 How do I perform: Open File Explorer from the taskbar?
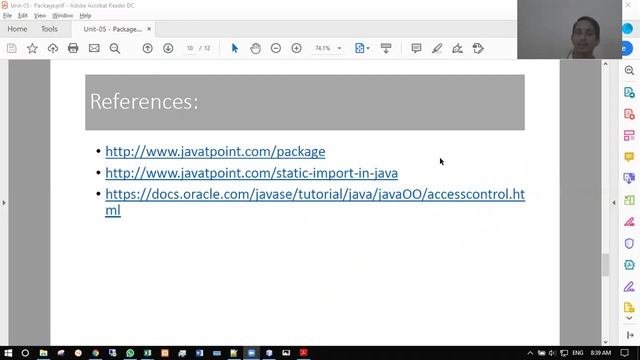(x=43, y=353)
